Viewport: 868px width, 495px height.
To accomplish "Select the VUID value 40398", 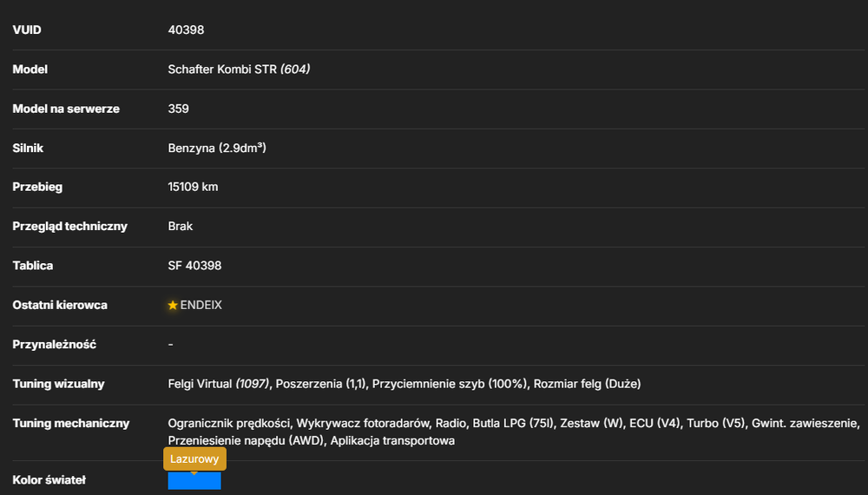I will tap(186, 30).
